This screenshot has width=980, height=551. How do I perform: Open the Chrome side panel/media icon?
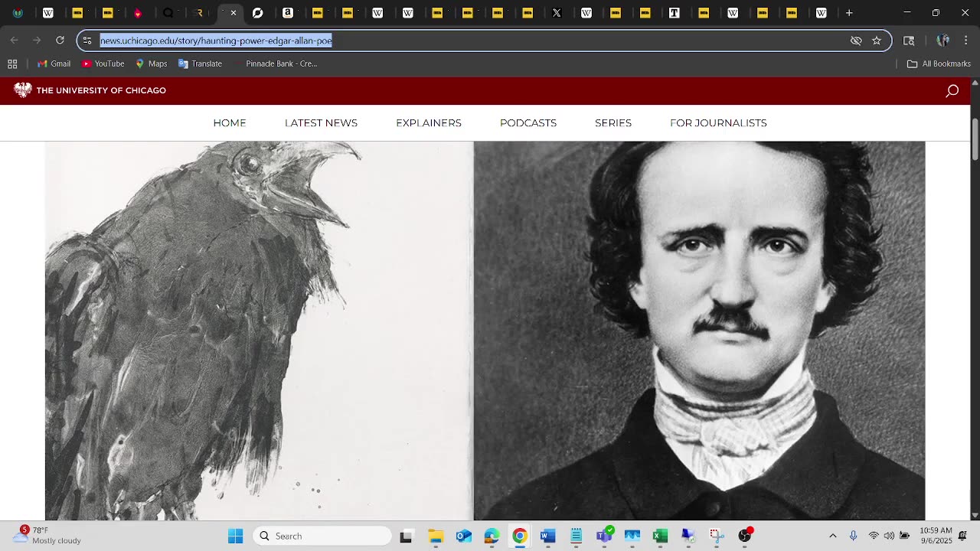909,41
